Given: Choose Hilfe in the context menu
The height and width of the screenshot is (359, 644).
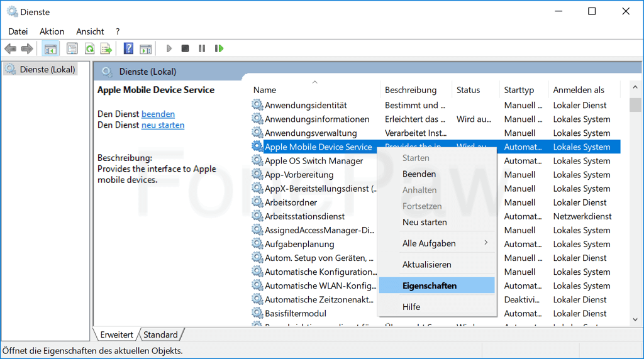Looking at the screenshot, I should (x=436, y=307).
